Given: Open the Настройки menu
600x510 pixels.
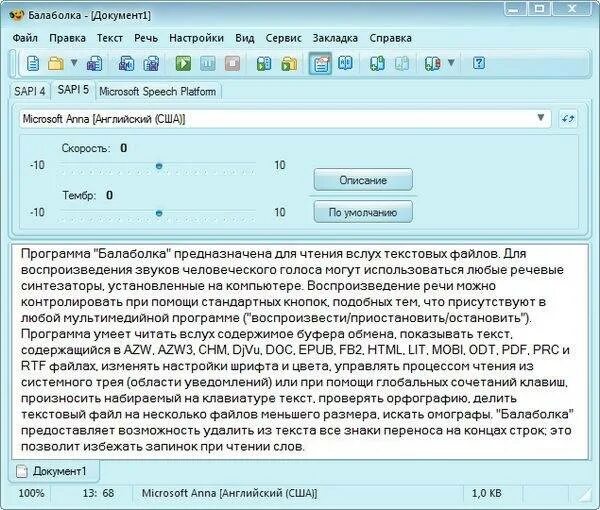Looking at the screenshot, I should (x=196, y=38).
